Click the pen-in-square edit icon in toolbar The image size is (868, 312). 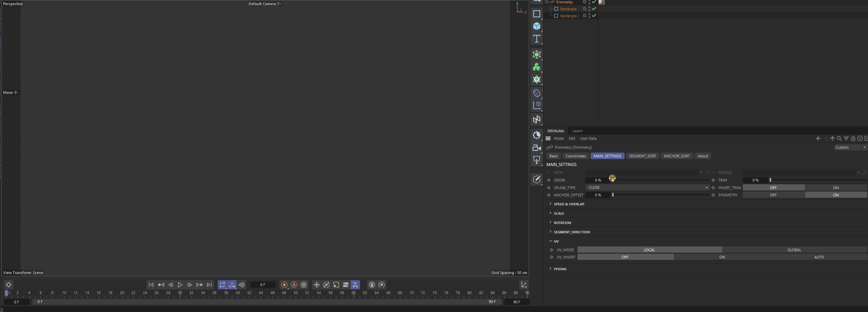pos(536,179)
